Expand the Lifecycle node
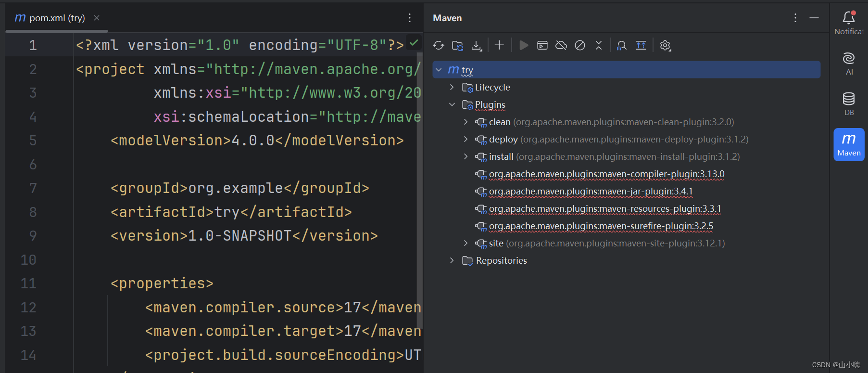868x373 pixels. (x=452, y=87)
